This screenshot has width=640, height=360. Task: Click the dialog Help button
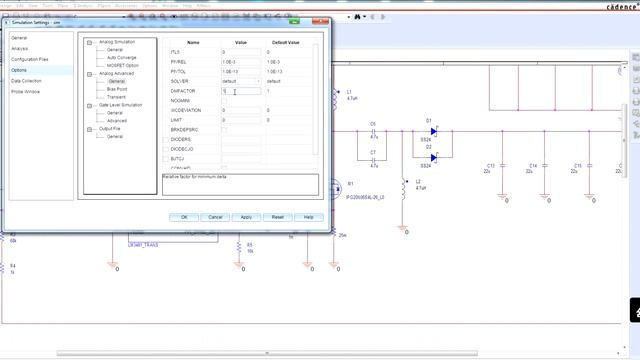(309, 217)
